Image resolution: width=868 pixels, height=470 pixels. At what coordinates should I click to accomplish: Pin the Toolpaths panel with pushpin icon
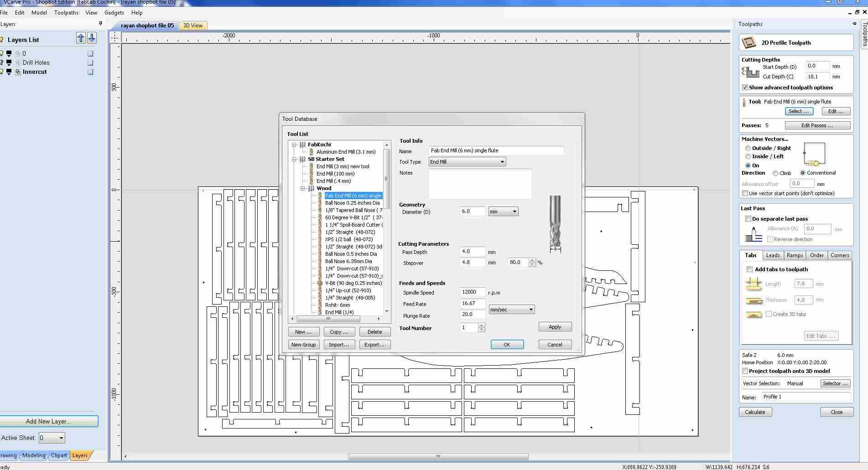point(854,24)
